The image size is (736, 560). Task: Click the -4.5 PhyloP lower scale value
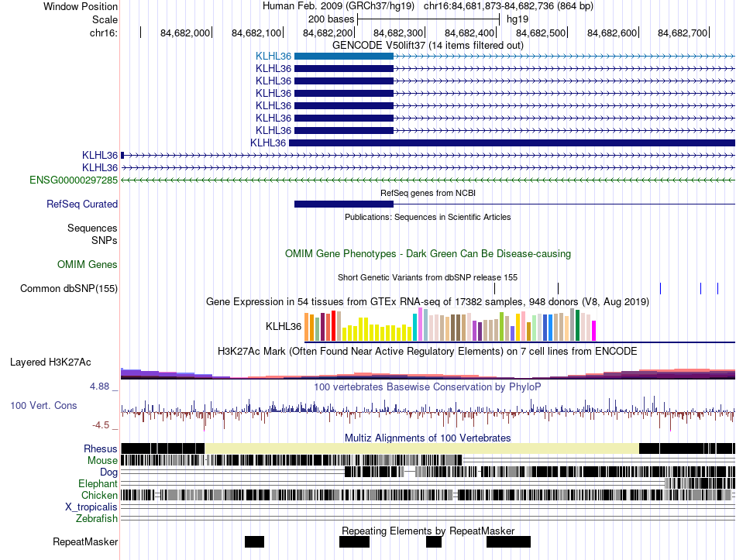pos(101,425)
